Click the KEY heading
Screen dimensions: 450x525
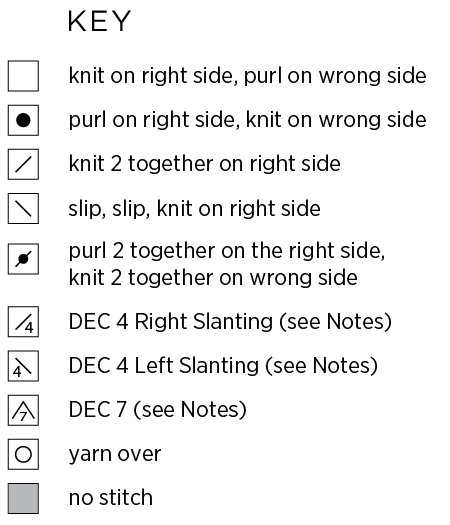click(x=99, y=21)
